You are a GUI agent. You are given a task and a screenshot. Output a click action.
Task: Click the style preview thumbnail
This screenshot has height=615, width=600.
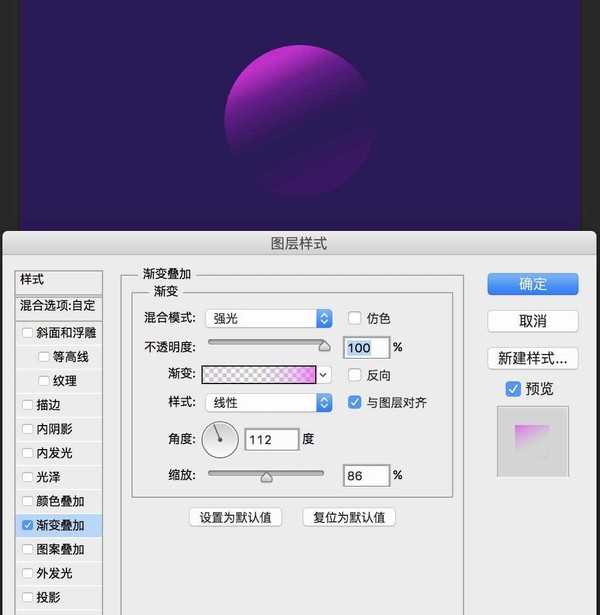click(532, 441)
